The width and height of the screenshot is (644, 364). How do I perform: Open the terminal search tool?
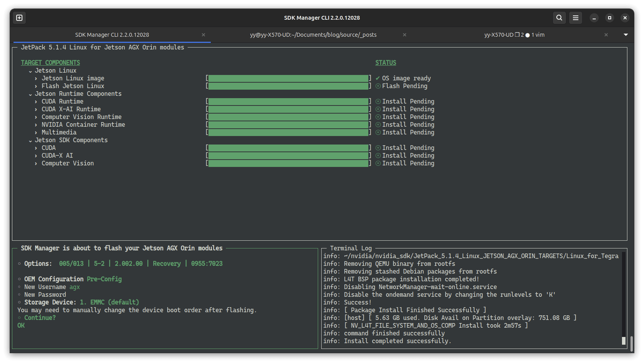coord(559,18)
